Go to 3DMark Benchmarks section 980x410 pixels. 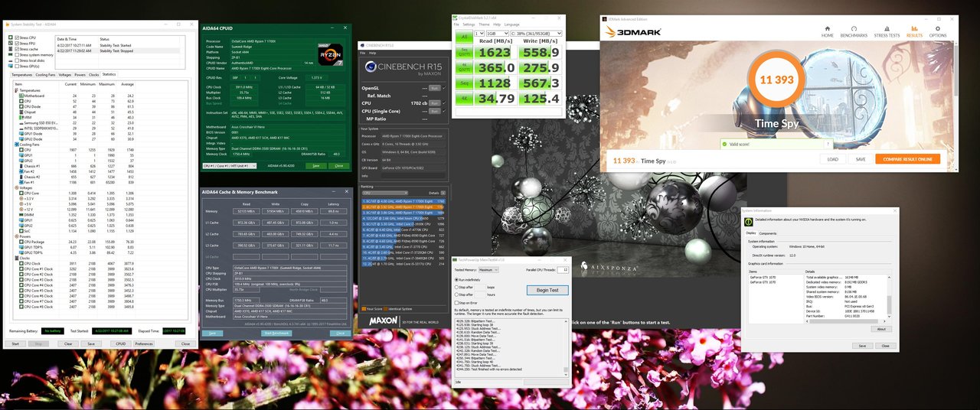pyautogui.click(x=854, y=32)
